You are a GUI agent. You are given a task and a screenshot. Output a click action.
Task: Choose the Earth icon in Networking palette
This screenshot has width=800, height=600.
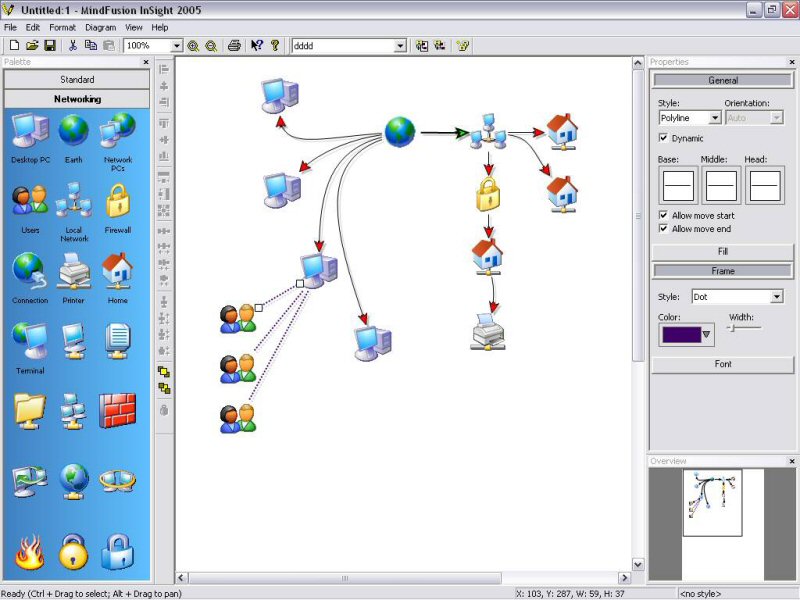[x=74, y=131]
